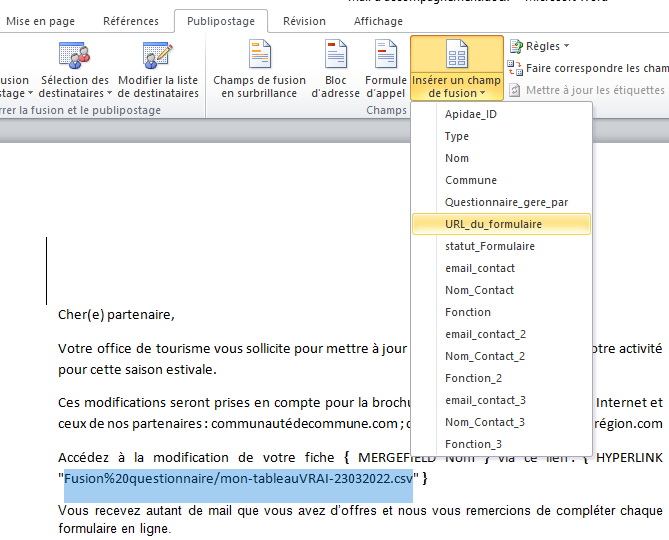Click the selected hyperlink path text
Image resolution: width=669 pixels, height=540 pixels.
point(239,479)
